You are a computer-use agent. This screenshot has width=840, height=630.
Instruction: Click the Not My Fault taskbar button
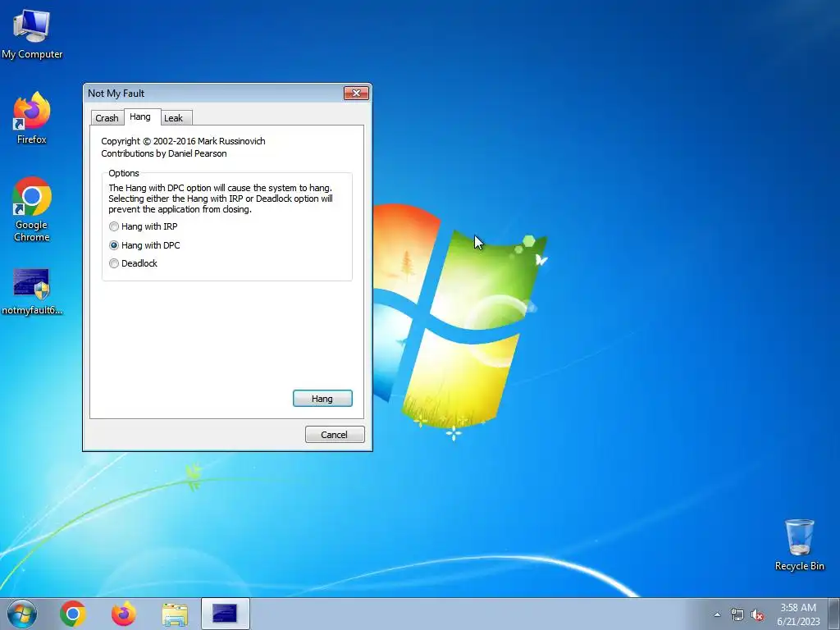[226, 614]
